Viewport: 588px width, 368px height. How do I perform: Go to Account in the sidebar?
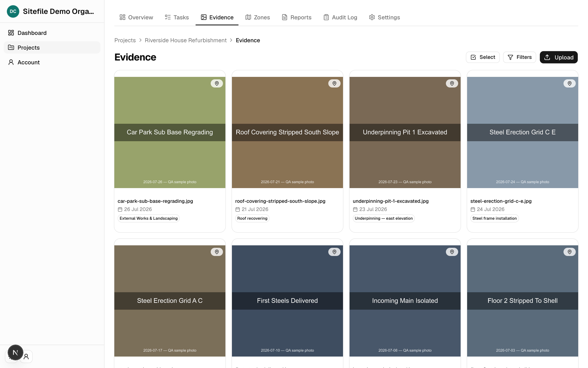(52, 62)
